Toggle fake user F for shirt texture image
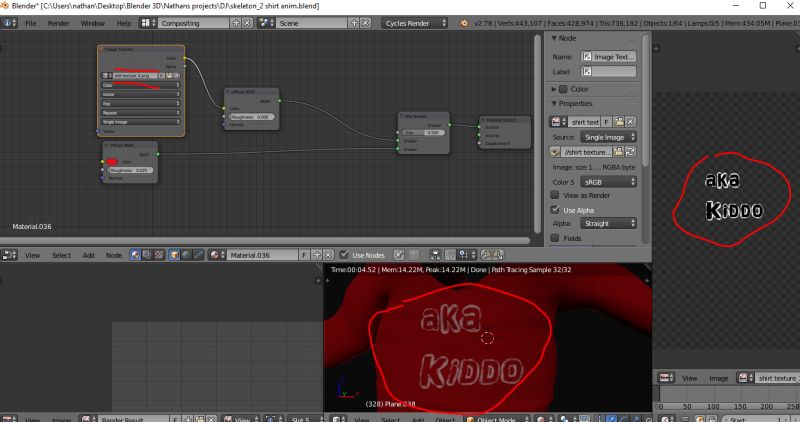Image resolution: width=800 pixels, height=422 pixels. click(x=606, y=122)
